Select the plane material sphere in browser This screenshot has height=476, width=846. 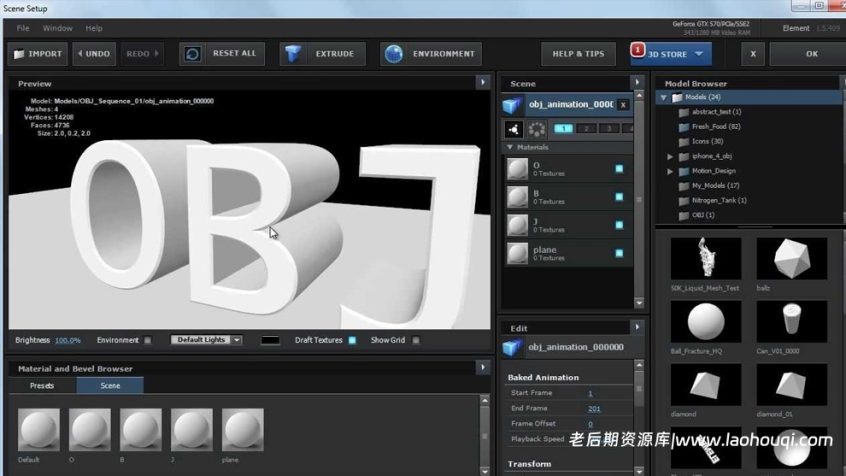(x=243, y=430)
